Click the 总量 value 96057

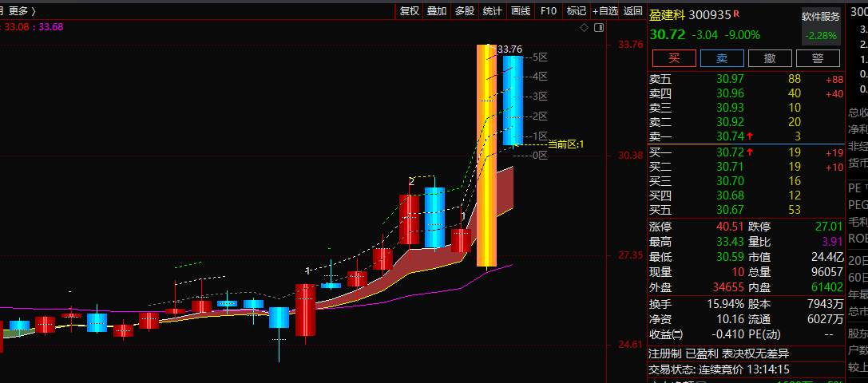tap(826, 272)
